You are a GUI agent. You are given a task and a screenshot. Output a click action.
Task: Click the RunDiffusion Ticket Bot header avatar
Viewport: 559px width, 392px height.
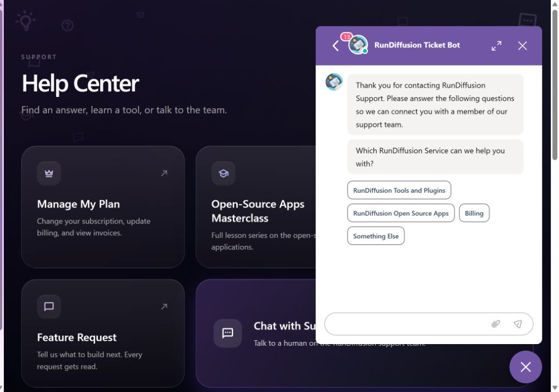[357, 45]
